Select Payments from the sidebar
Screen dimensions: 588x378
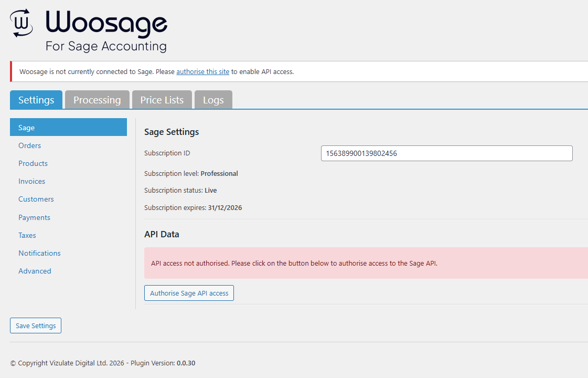34,217
